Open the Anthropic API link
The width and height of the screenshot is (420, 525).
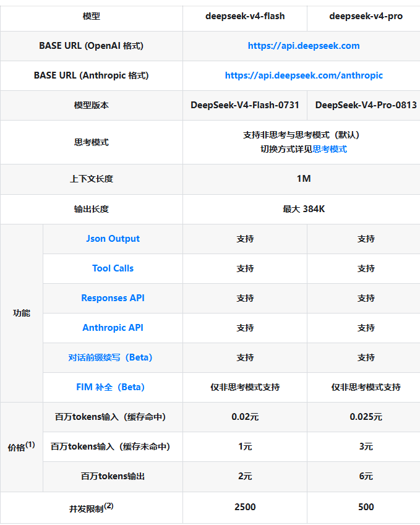[x=113, y=328]
